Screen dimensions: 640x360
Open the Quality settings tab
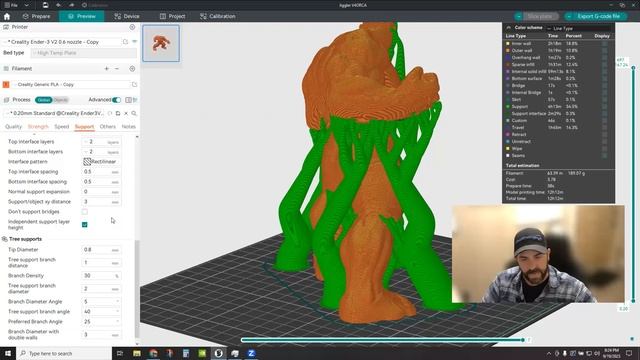pyautogui.click(x=13, y=127)
